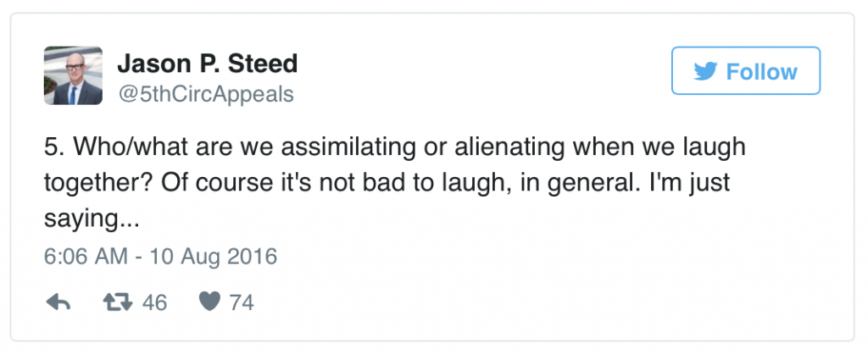Open the "10 Aug 2016" date link
Image resolution: width=868 pixels, height=354 pixels.
click(x=212, y=256)
